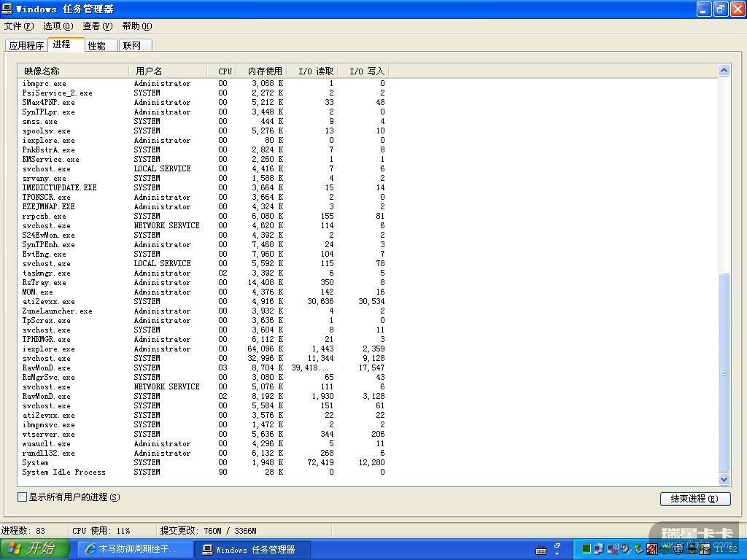Switch to the 应用程序 tab
Viewport: 747px width, 560px height.
[x=27, y=45]
